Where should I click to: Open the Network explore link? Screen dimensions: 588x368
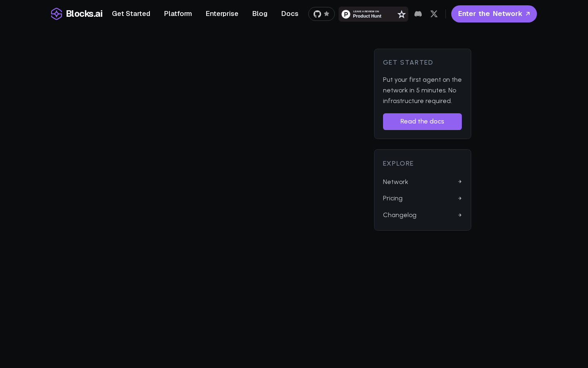point(422,182)
